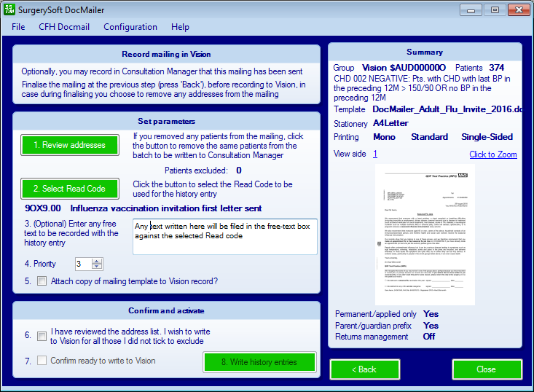Click the template name DocMailer_Adult_Flu_Invite_2016
The height and width of the screenshot is (392, 534).
tap(447, 109)
